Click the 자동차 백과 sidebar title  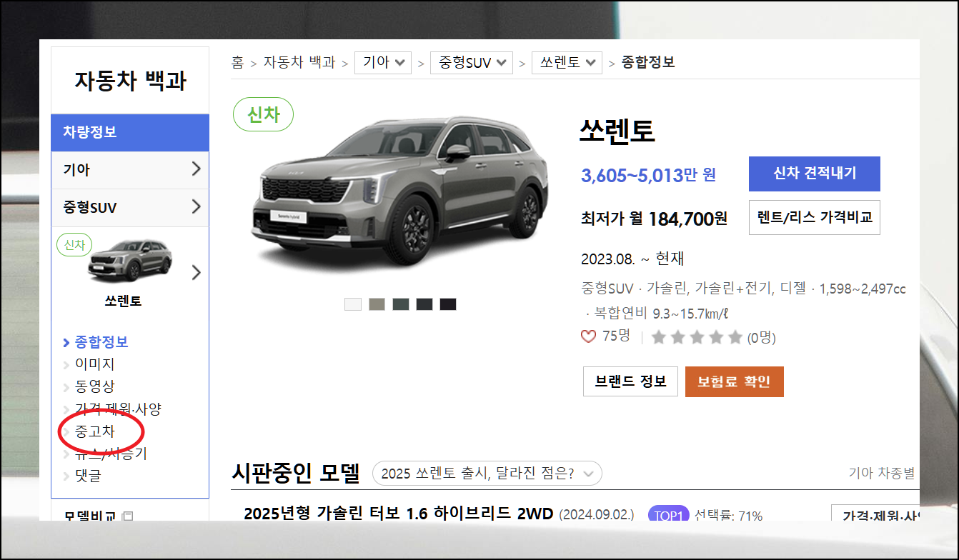pos(130,81)
